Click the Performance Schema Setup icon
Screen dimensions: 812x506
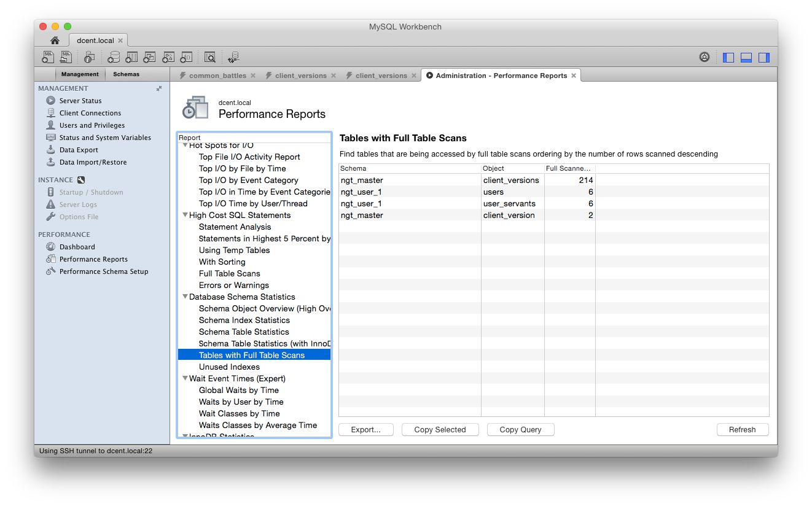pyautogui.click(x=51, y=271)
